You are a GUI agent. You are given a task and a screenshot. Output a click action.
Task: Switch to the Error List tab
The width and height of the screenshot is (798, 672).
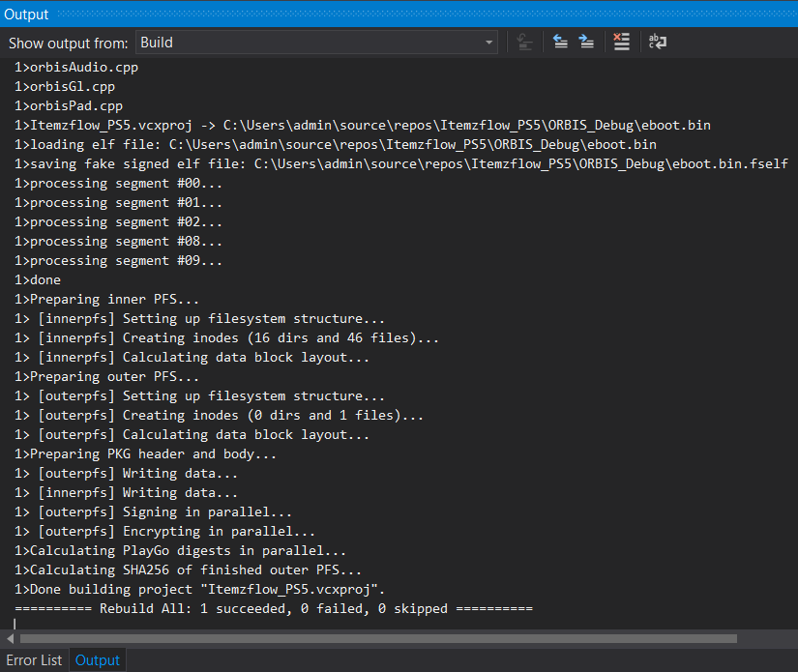tap(34, 659)
